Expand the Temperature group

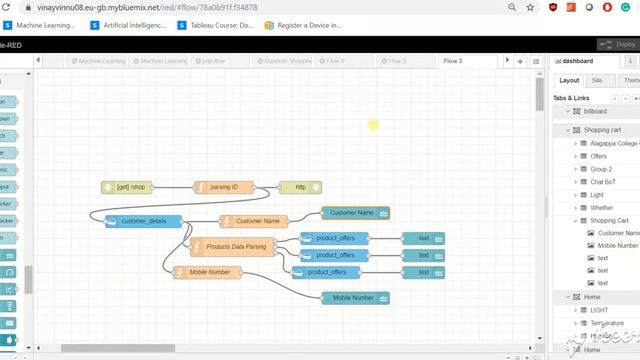(576, 323)
